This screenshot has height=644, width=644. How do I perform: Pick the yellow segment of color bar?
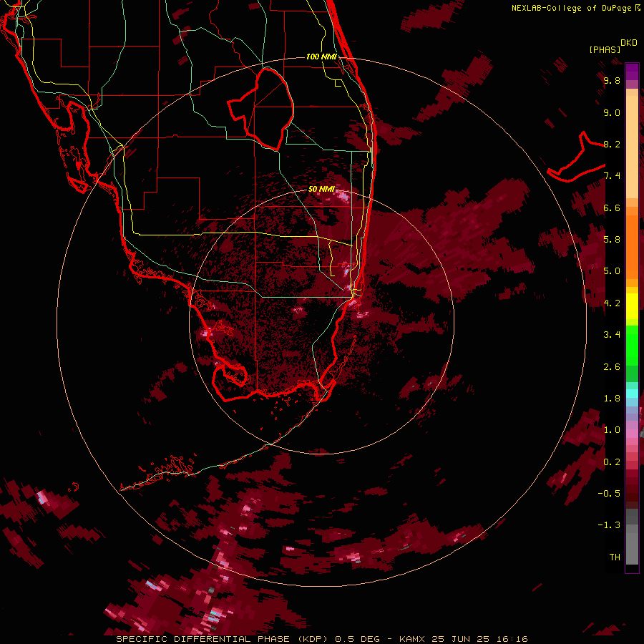632,306
